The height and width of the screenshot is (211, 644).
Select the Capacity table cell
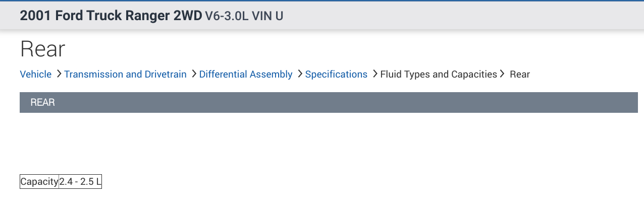click(x=39, y=182)
